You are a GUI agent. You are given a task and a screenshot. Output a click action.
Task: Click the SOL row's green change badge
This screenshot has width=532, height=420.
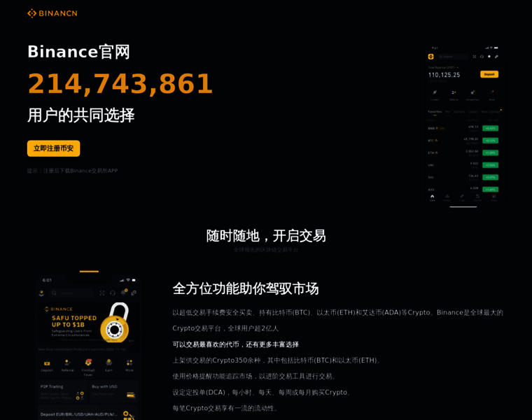coord(490,177)
